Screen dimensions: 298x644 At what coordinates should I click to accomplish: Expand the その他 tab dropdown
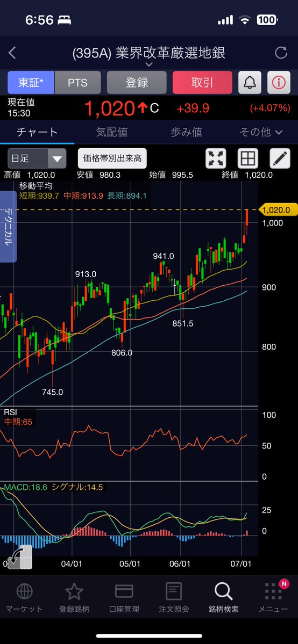tap(261, 132)
